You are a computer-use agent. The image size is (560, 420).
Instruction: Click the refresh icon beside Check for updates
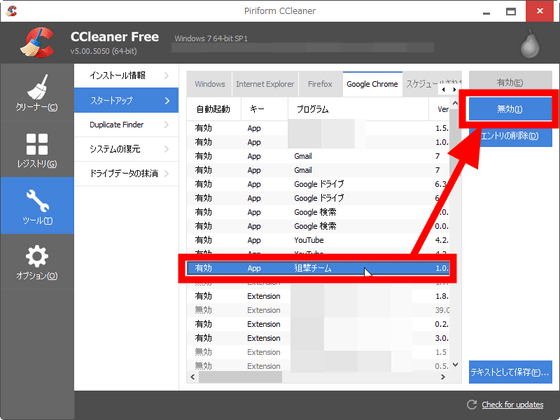pyautogui.click(x=472, y=404)
